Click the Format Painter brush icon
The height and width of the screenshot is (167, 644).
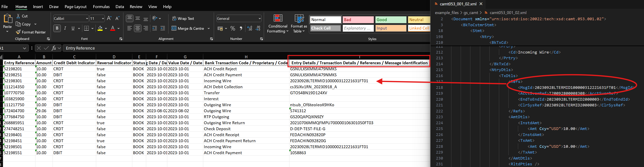(18, 32)
